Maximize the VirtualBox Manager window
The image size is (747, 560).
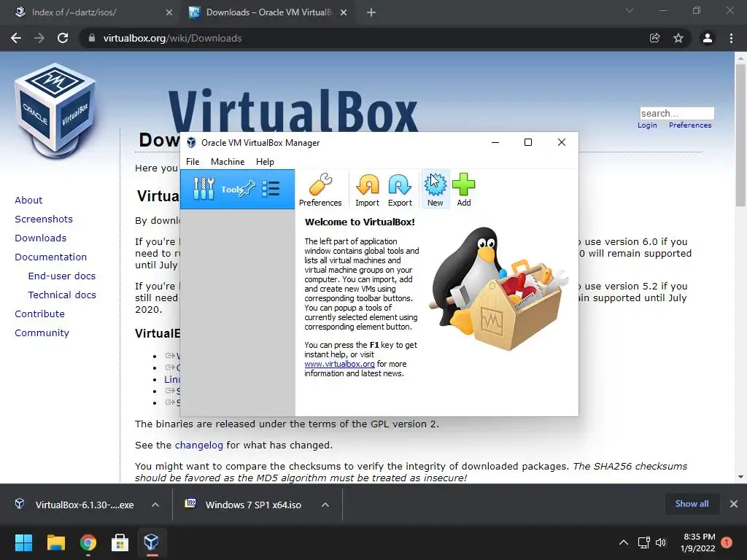528,142
